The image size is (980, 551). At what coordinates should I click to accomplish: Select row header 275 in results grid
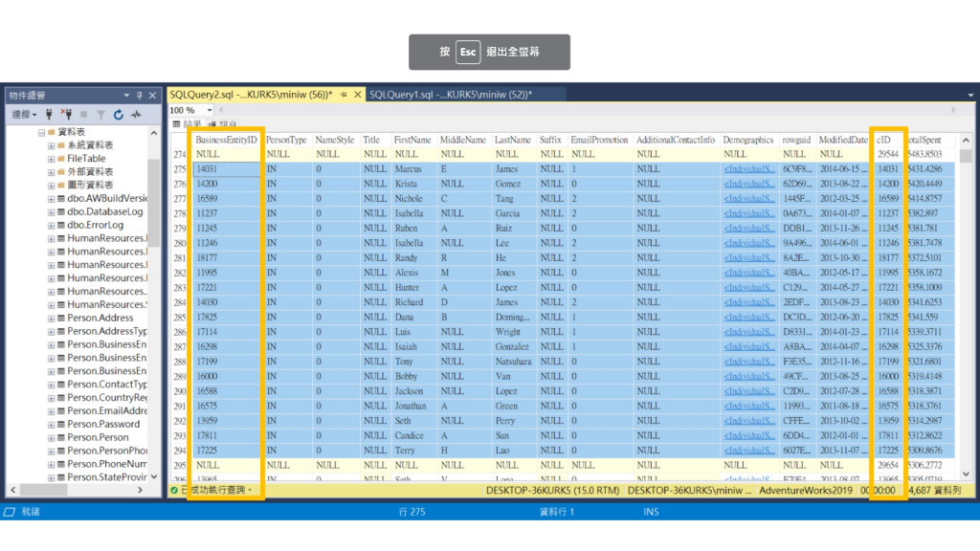pos(180,169)
